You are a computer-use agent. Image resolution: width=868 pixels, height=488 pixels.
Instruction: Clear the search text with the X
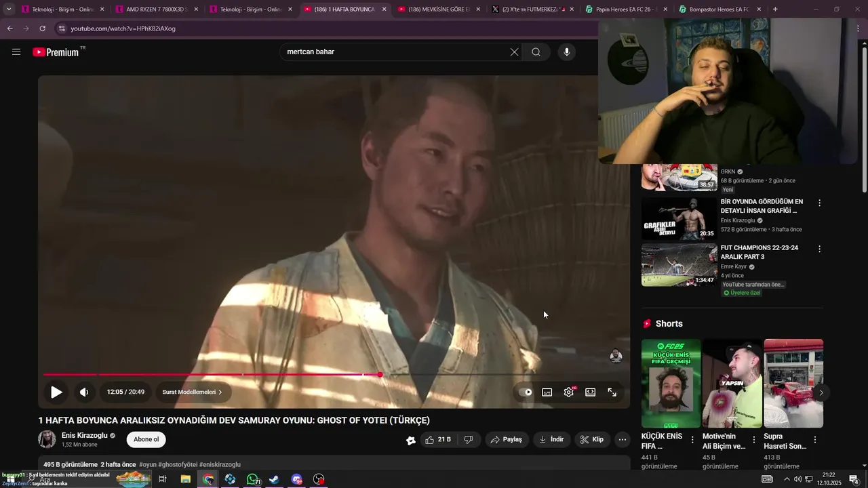click(x=514, y=52)
